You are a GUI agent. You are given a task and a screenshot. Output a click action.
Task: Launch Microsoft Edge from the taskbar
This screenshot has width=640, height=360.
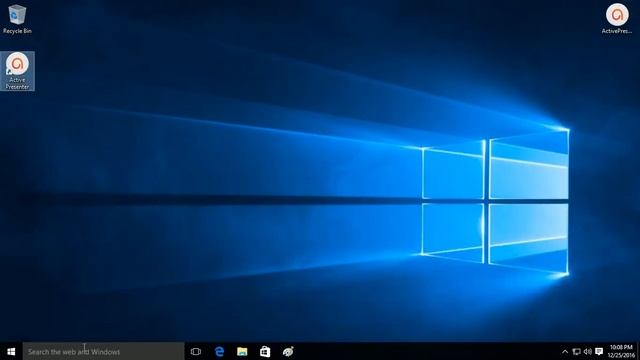point(219,351)
